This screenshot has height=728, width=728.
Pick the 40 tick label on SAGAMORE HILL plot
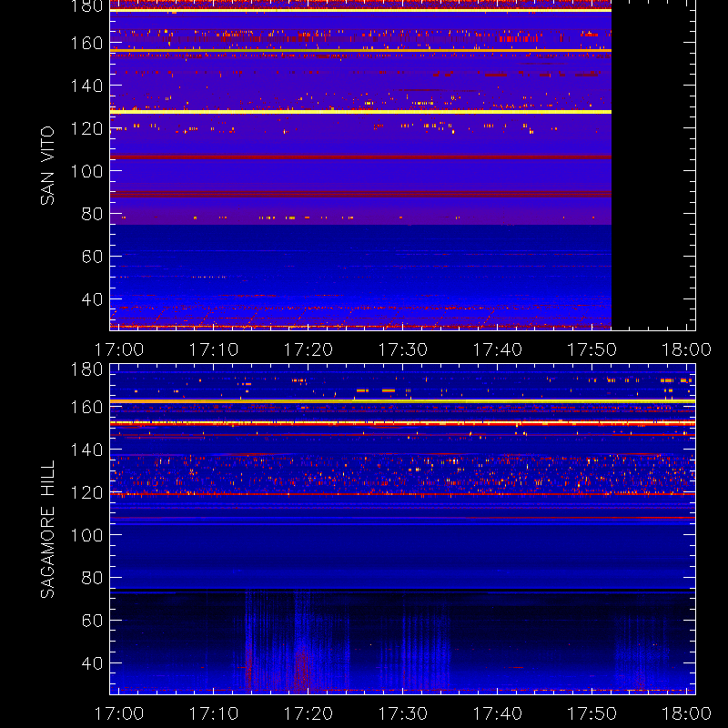tap(92, 663)
